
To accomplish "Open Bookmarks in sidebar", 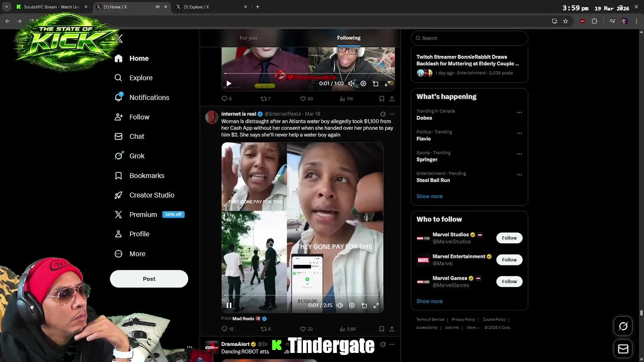I will tap(139, 175).
